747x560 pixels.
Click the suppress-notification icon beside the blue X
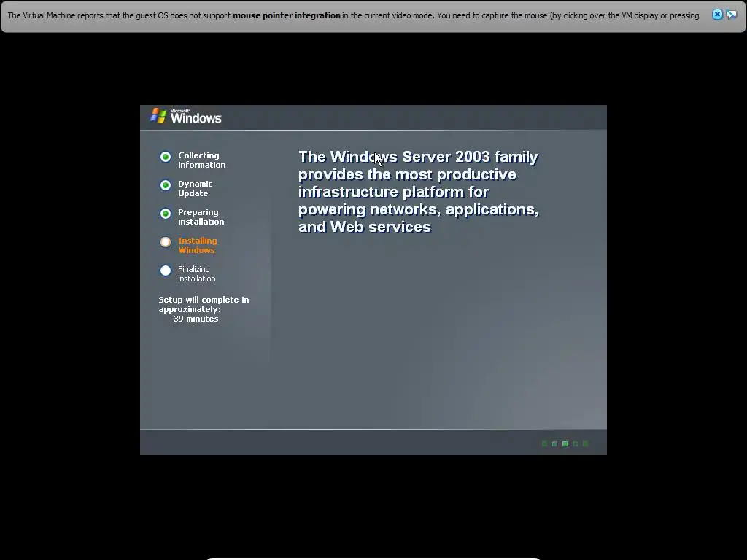(731, 15)
